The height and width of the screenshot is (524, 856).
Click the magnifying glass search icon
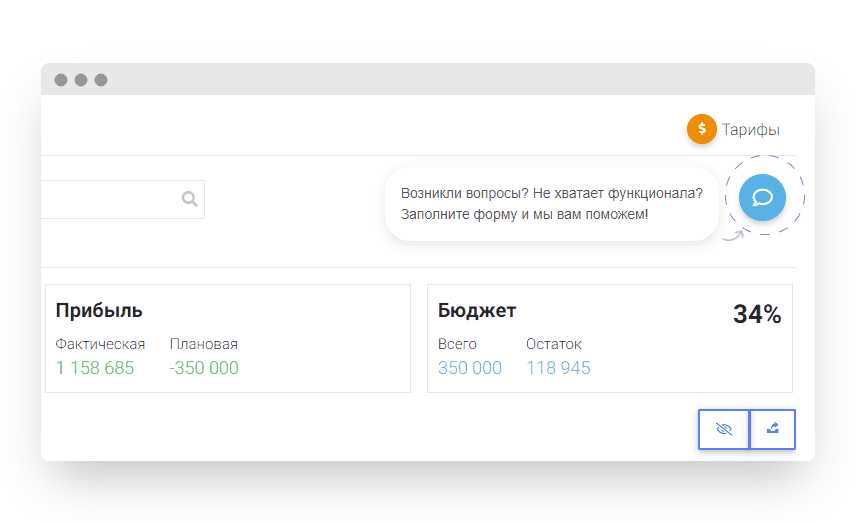pyautogui.click(x=189, y=199)
